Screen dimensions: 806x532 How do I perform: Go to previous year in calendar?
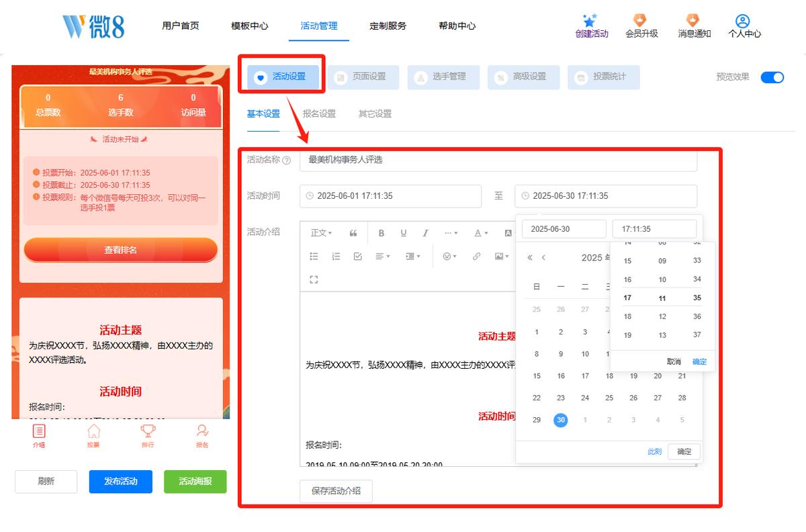530,257
